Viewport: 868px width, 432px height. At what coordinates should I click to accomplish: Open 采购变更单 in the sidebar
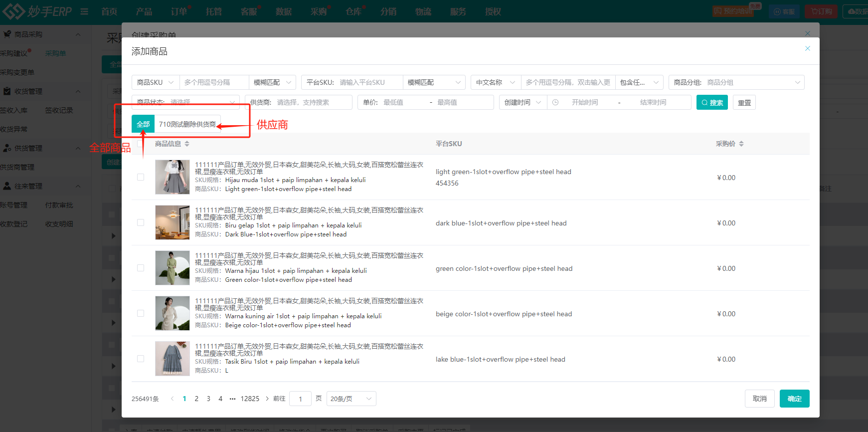click(17, 72)
